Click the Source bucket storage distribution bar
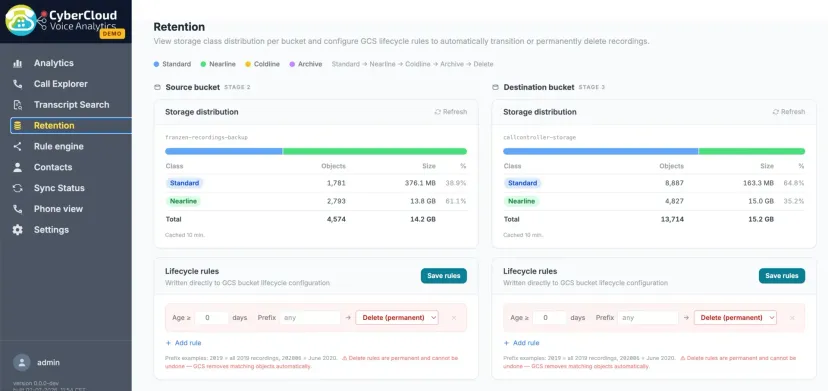This screenshot has width=828, height=391. (x=316, y=151)
